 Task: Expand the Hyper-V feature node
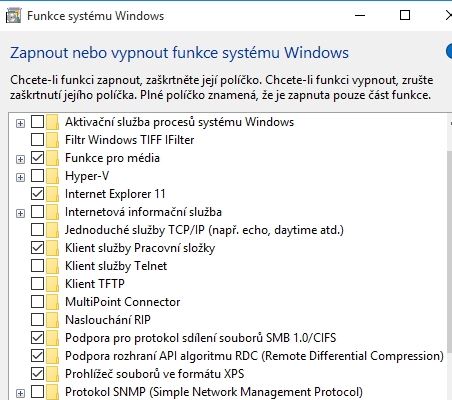tap(20, 177)
